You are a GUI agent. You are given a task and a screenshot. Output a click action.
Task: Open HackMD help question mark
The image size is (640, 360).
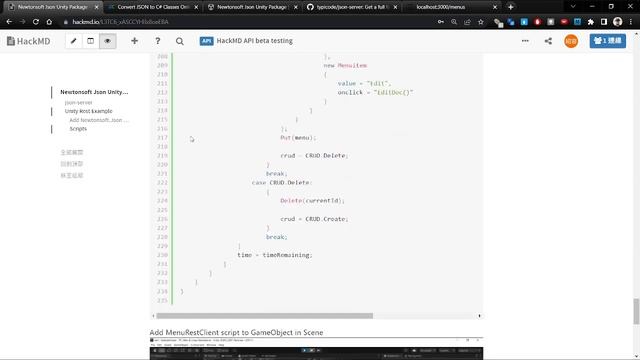click(158, 41)
